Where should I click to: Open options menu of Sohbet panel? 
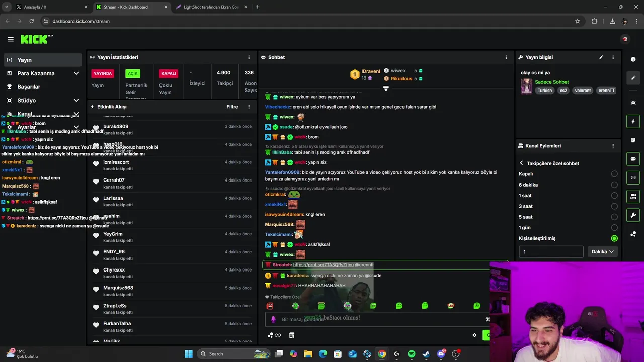click(506, 57)
